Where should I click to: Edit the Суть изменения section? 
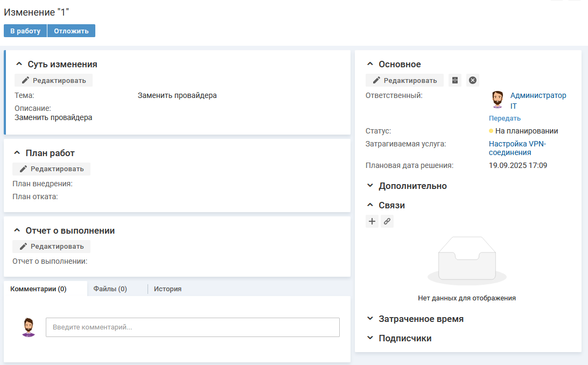pyautogui.click(x=53, y=80)
